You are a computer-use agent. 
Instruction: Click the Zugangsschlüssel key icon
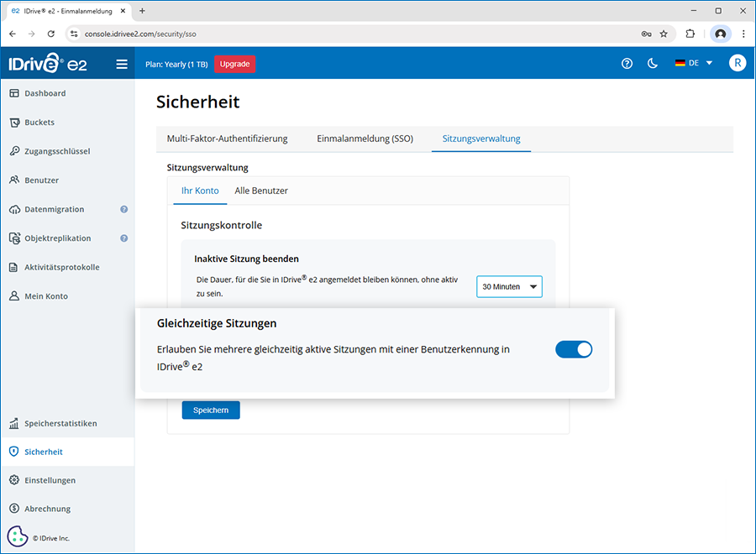tap(14, 152)
